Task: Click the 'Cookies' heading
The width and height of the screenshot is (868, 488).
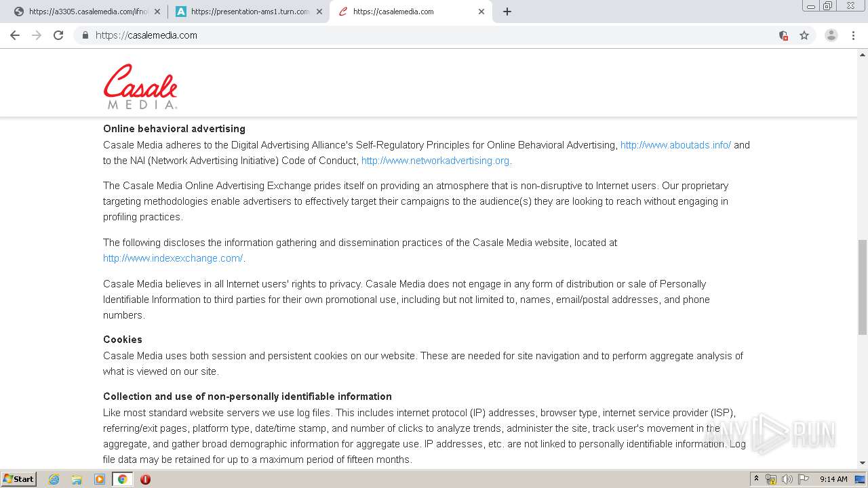Action: [x=123, y=340]
